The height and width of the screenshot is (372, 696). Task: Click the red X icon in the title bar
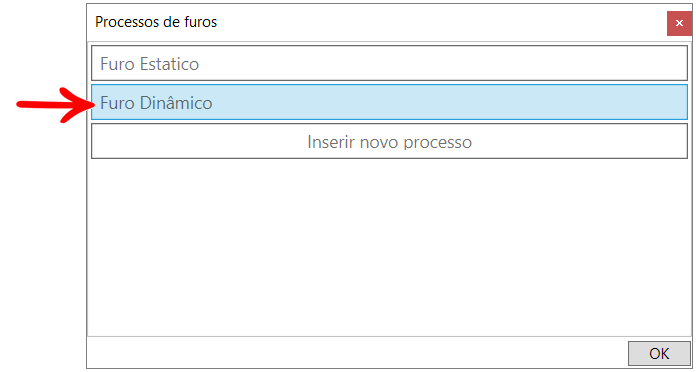679,23
